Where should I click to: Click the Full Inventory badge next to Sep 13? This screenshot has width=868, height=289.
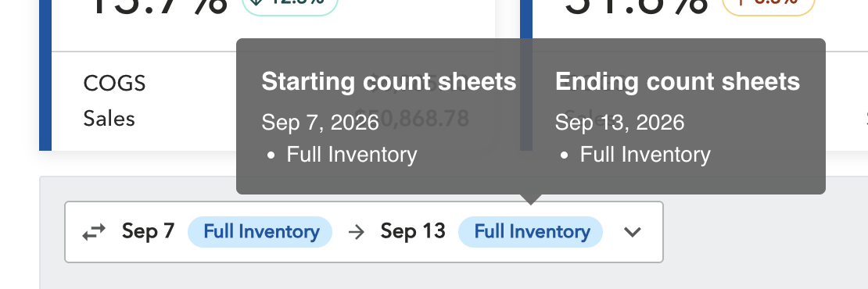tap(531, 231)
